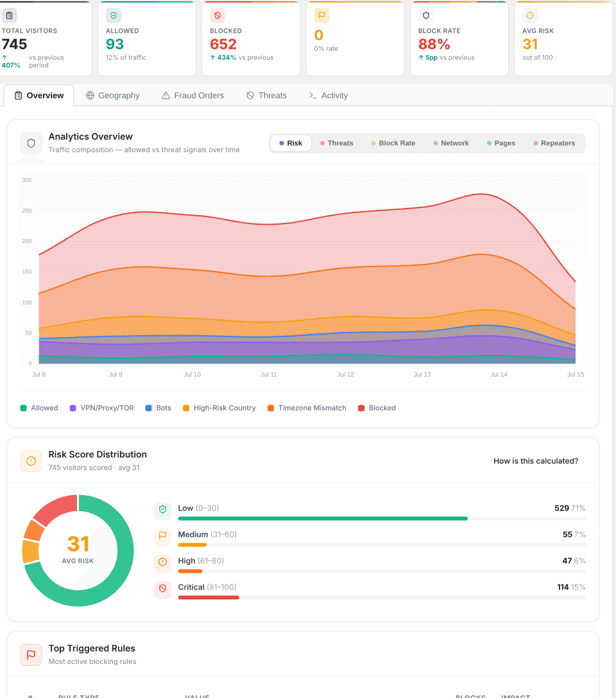Click 'Most active blocking rules' subtitle

(x=92, y=662)
